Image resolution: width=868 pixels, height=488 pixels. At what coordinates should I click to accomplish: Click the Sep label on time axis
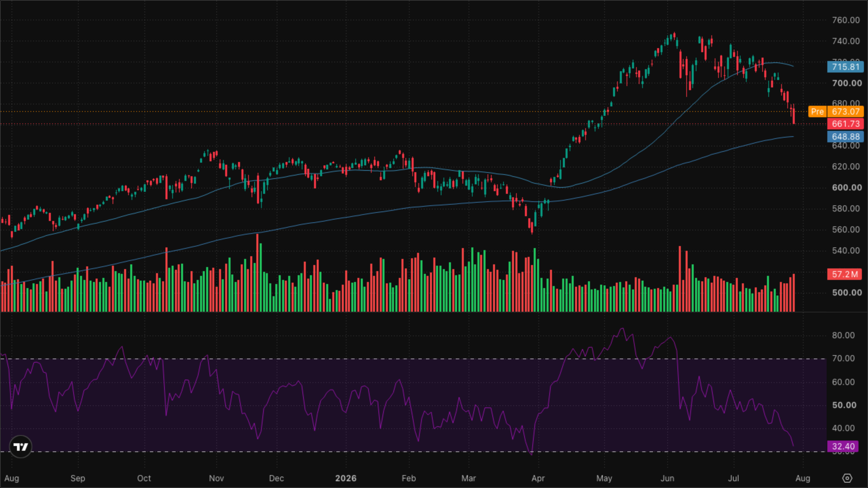point(78,478)
